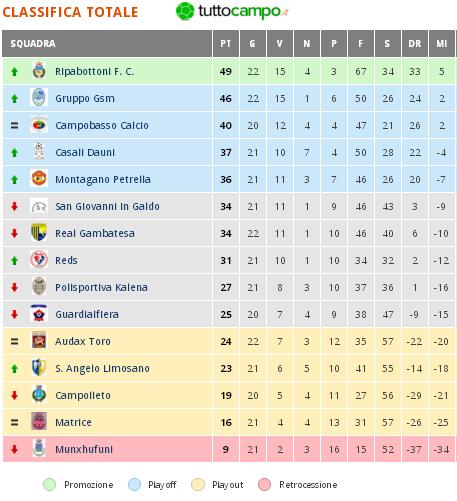
Task: Click the PT column header
Action: click(x=226, y=44)
